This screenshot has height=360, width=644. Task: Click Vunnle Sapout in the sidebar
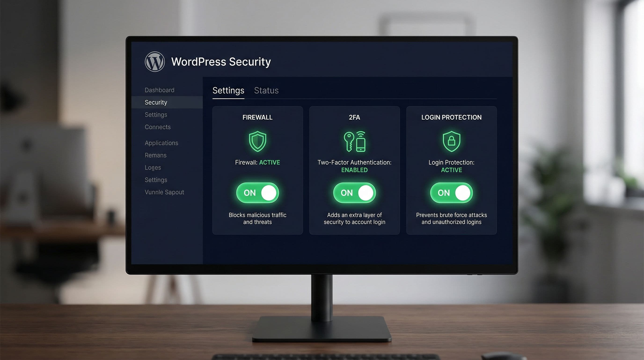[164, 192]
